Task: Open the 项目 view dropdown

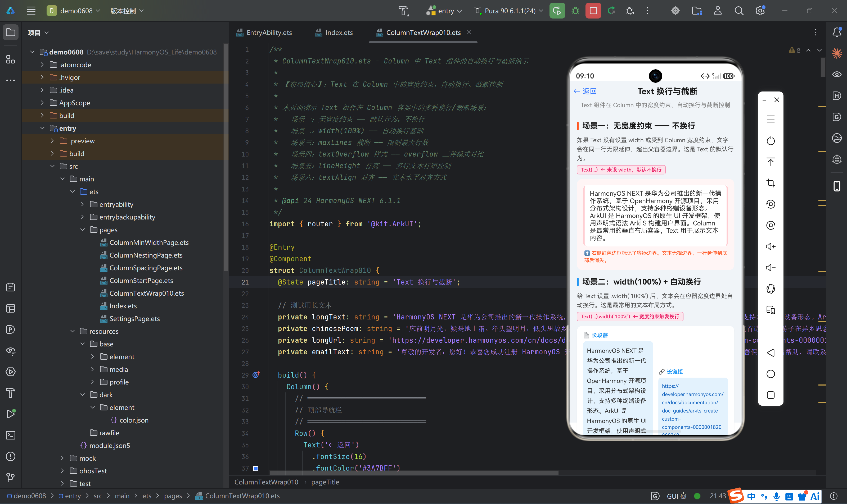Action: (38, 33)
